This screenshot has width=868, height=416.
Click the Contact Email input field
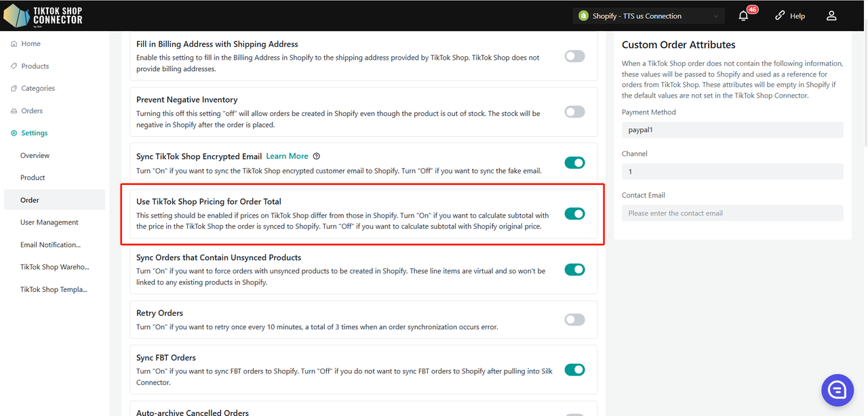(732, 213)
